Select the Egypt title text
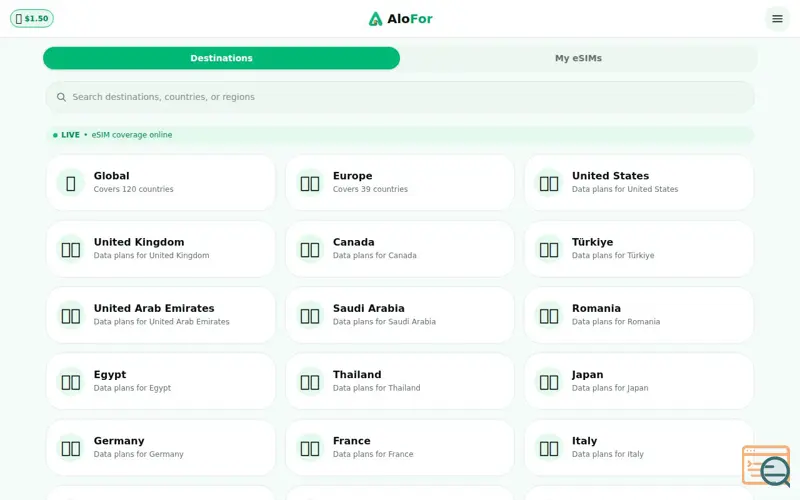Viewport: 800px width, 500px height. pos(110,374)
